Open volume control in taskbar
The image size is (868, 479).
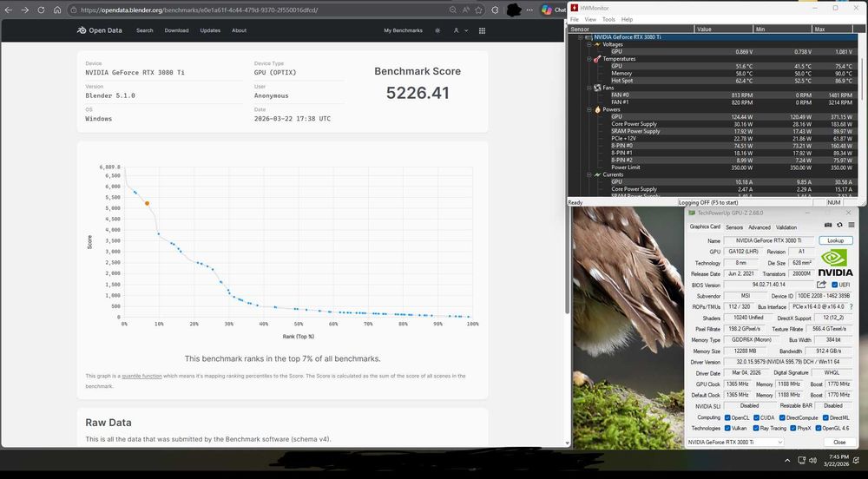point(812,460)
